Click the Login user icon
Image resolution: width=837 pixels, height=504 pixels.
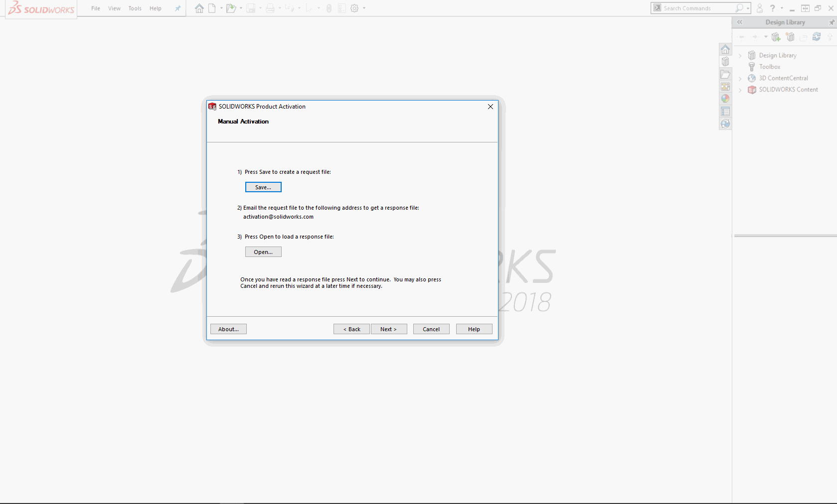(759, 8)
